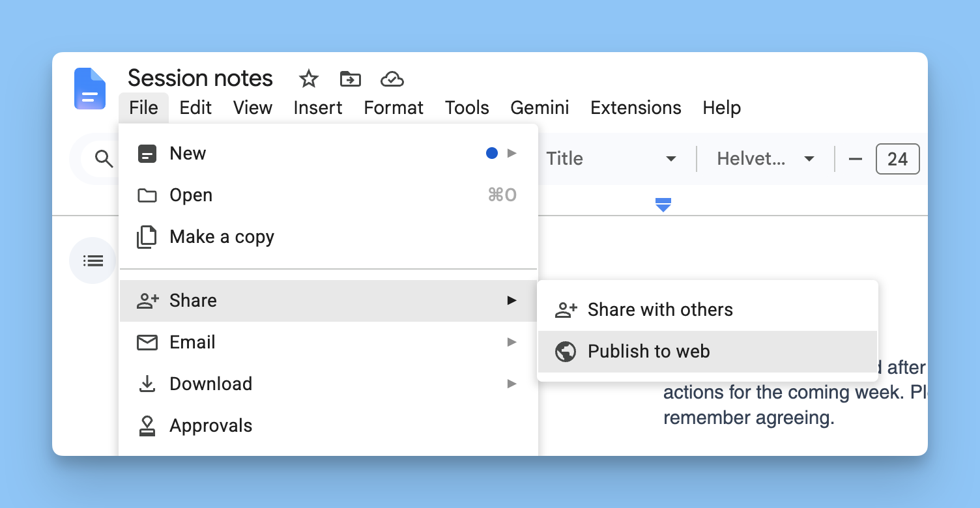Select Make a copy
Screen dimensions: 980x508
(x=328, y=237)
